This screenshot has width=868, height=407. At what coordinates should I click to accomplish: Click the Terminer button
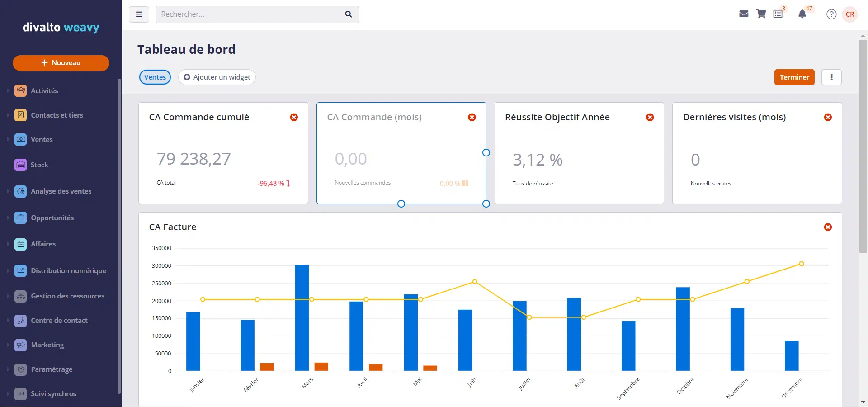(794, 77)
